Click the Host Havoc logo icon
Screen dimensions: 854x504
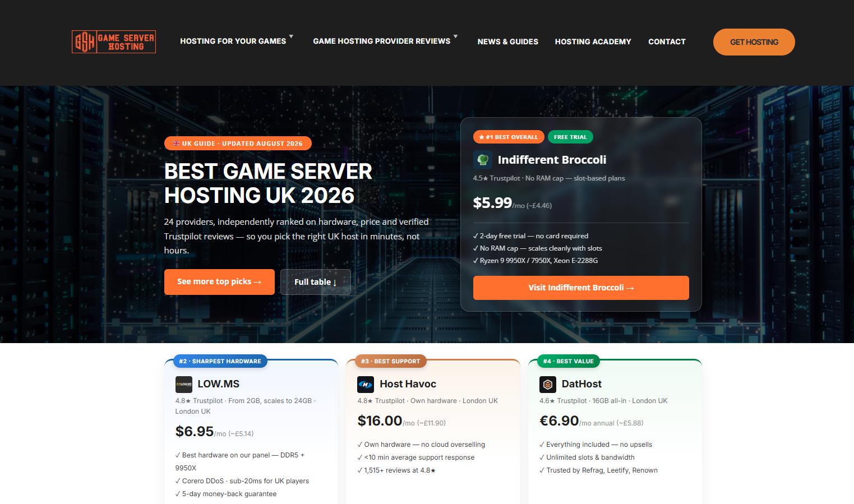tap(366, 384)
